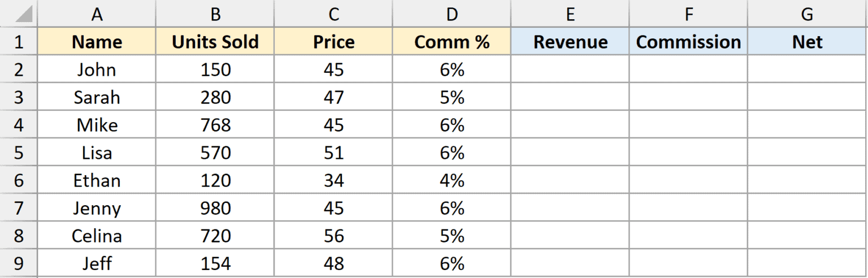868x278 pixels.
Task: Select empty Commission cell in Mike's row
Action: click(688, 125)
